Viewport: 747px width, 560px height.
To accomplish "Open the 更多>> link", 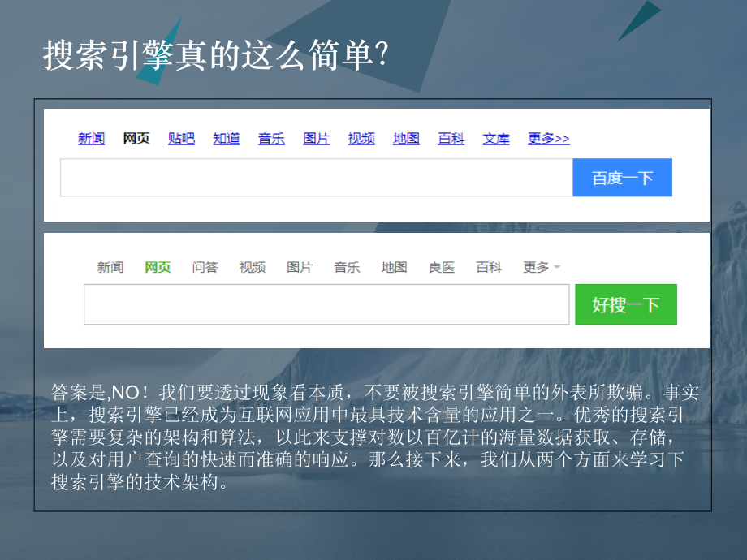I will coord(548,139).
